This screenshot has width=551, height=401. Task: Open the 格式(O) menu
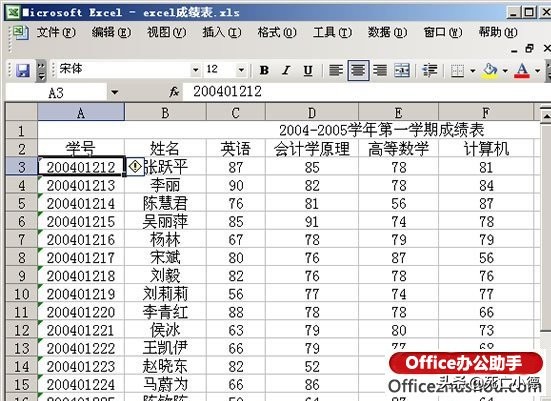pos(277,32)
